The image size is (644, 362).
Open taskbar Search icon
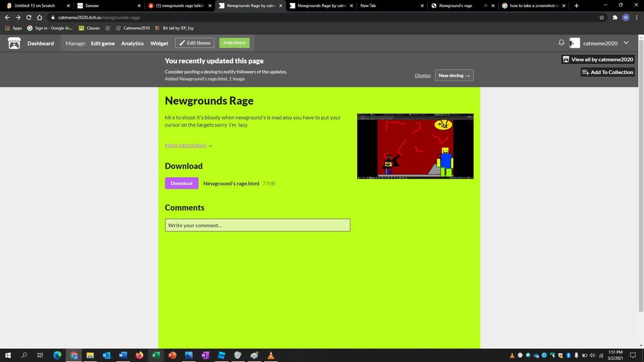[x=24, y=355]
